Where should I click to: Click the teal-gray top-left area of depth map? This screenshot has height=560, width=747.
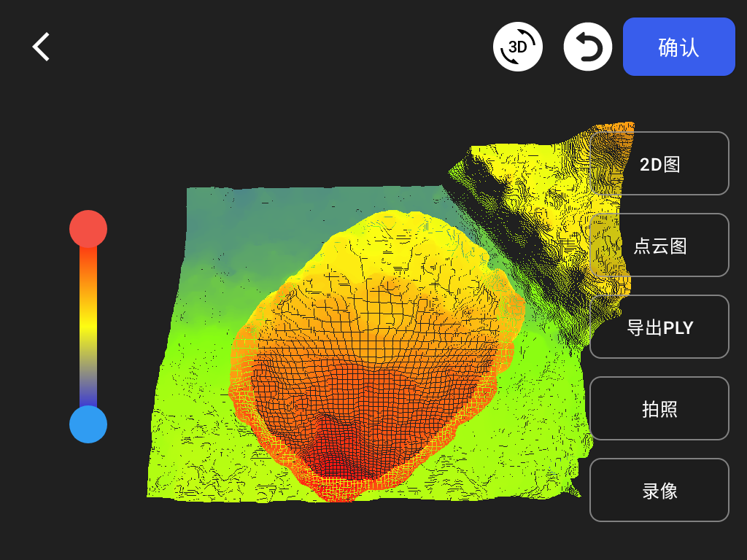click(x=233, y=219)
